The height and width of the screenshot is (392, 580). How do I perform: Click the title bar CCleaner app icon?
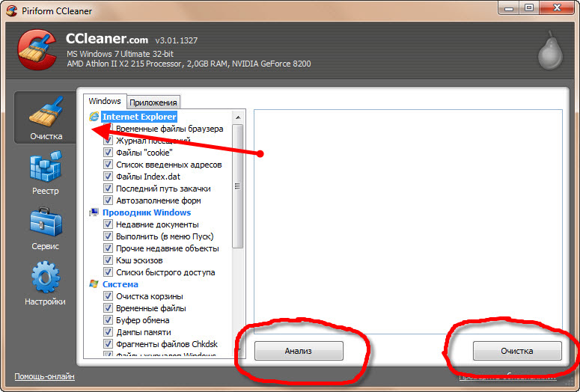[11, 10]
